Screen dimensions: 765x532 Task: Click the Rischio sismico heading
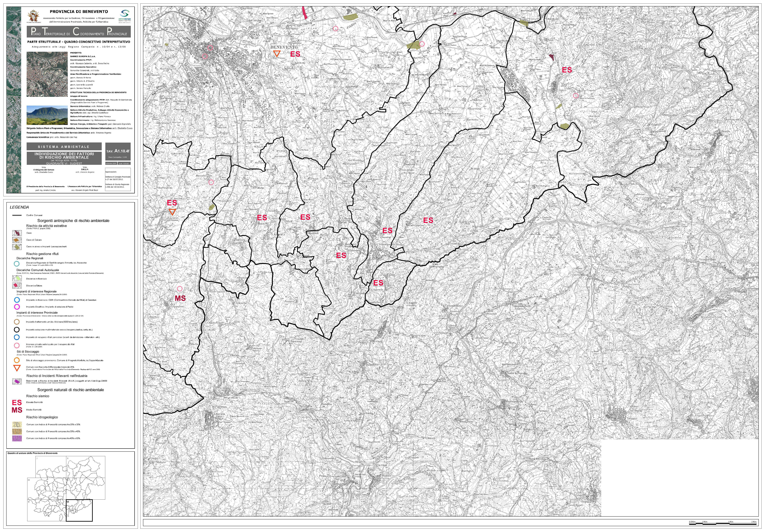click(38, 396)
